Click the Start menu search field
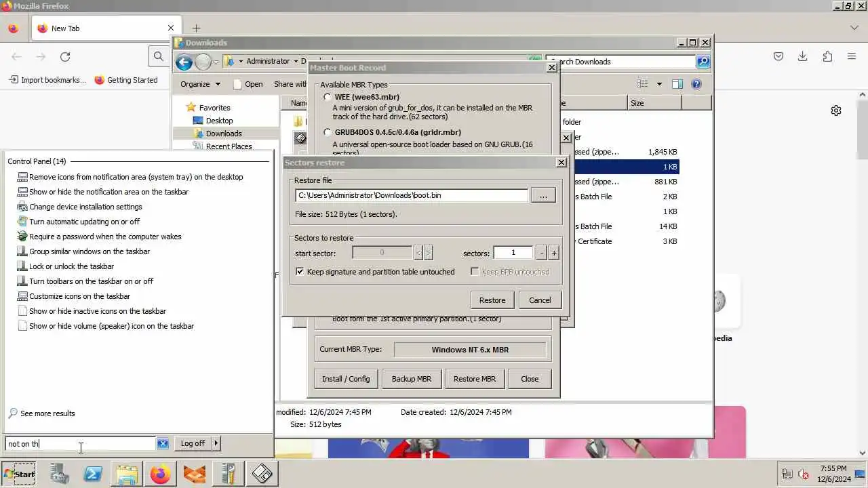The width and height of the screenshot is (868, 488). tap(81, 444)
